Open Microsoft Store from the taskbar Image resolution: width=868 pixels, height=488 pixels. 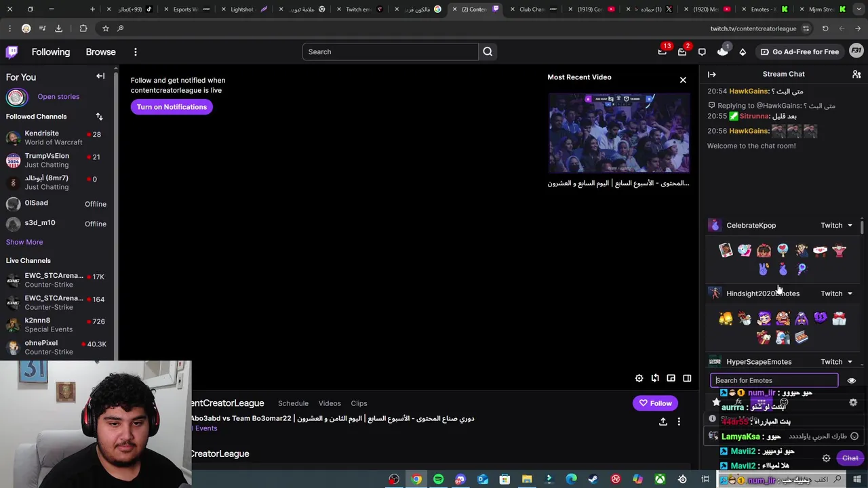click(x=505, y=479)
